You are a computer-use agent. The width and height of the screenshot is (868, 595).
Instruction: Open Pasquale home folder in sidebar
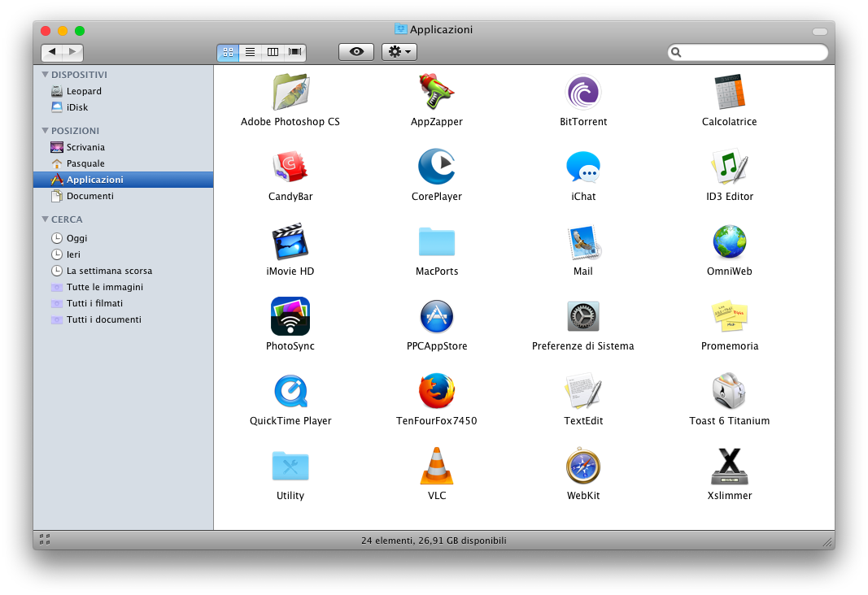point(123,163)
